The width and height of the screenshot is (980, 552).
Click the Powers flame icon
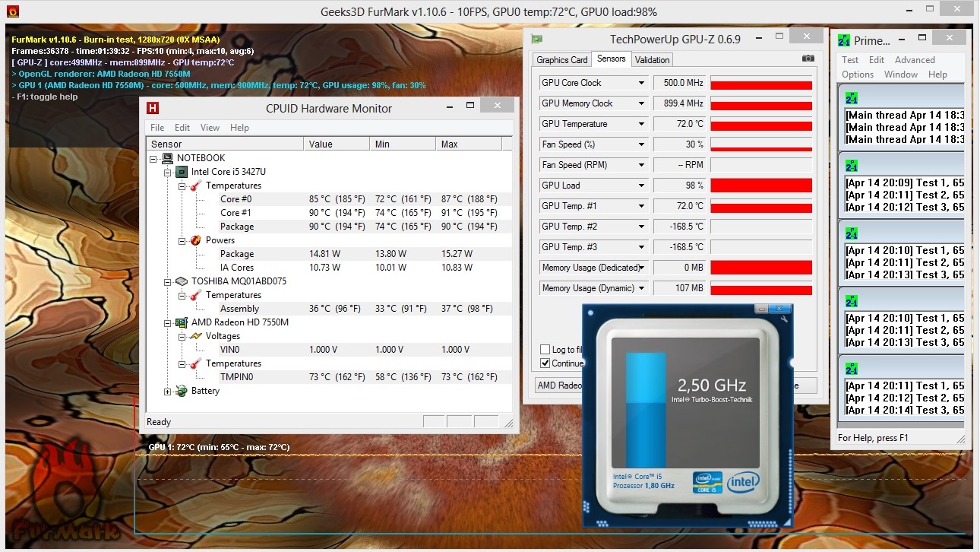[x=195, y=240]
